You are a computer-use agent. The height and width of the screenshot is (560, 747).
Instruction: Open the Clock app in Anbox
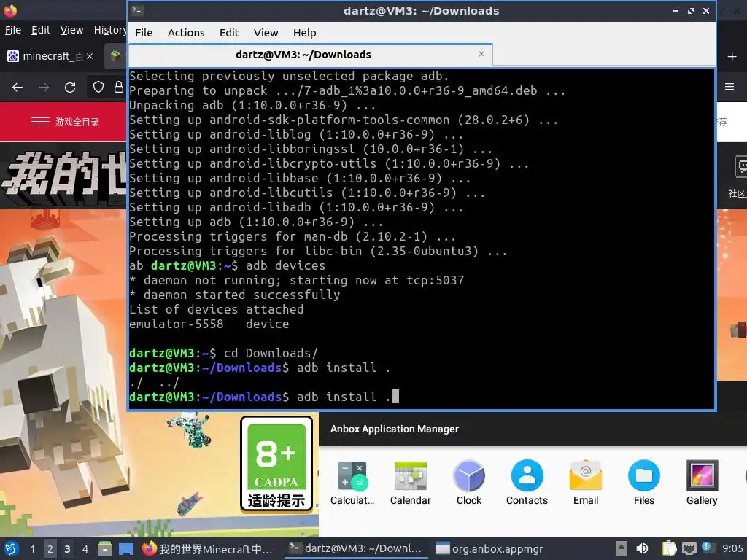pos(469,483)
